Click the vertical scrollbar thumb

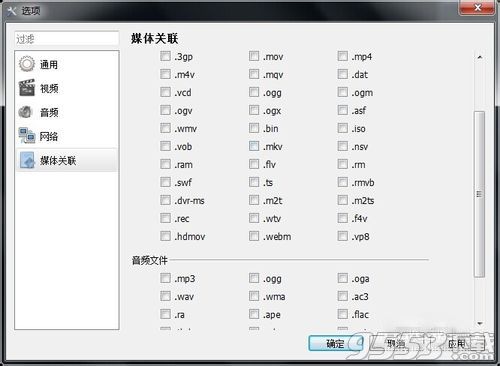(x=479, y=194)
